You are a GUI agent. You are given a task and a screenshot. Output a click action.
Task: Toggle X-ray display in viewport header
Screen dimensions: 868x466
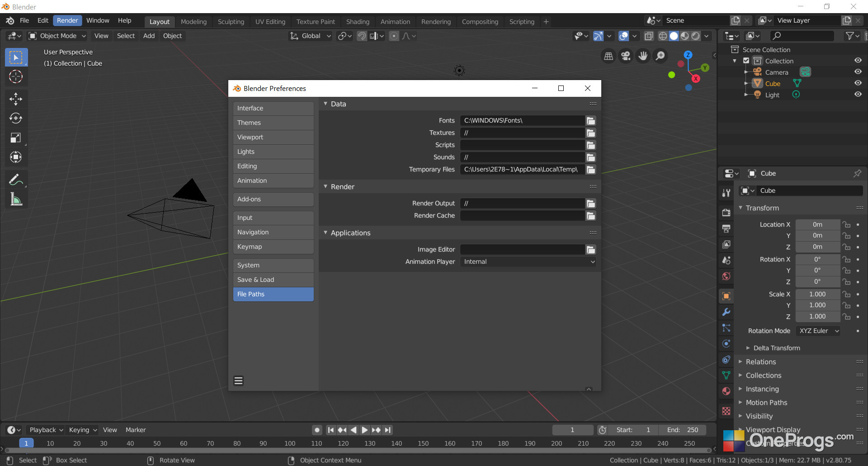pos(648,36)
